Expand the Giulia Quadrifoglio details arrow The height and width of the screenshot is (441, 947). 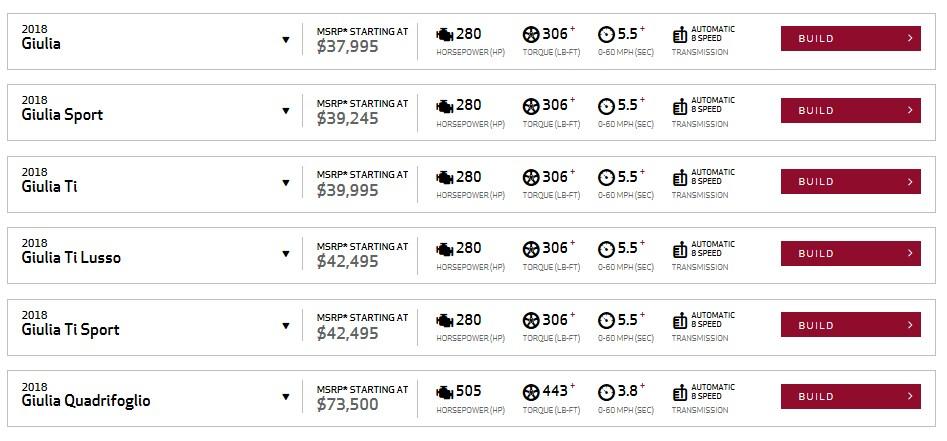(286, 397)
